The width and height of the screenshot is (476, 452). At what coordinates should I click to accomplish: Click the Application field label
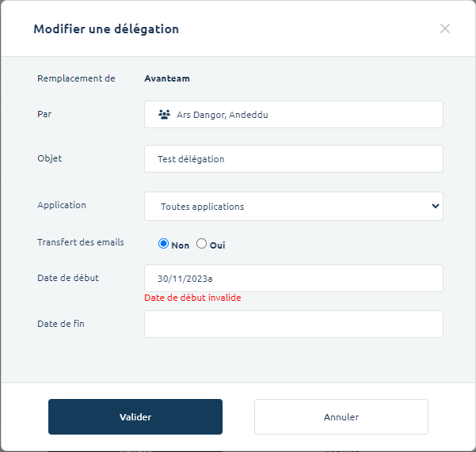click(62, 205)
